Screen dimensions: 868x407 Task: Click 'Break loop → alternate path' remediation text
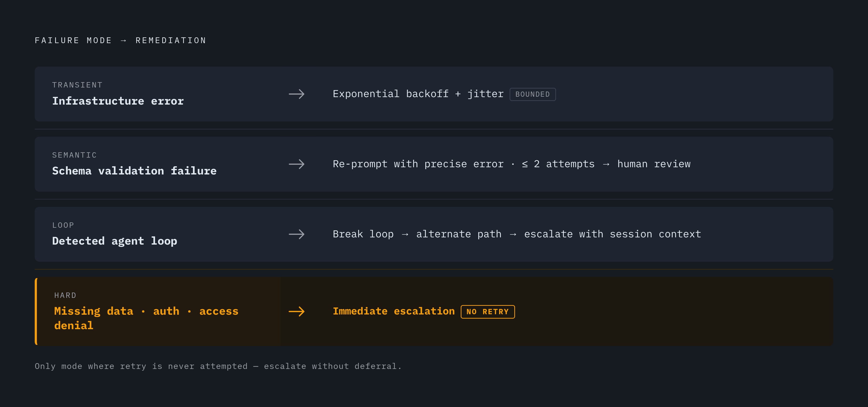(x=417, y=234)
